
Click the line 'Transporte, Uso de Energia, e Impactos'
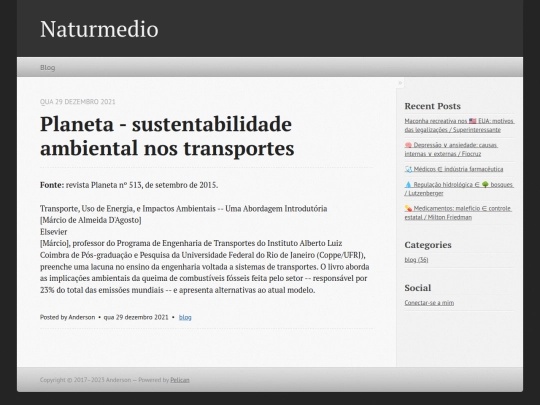point(184,209)
